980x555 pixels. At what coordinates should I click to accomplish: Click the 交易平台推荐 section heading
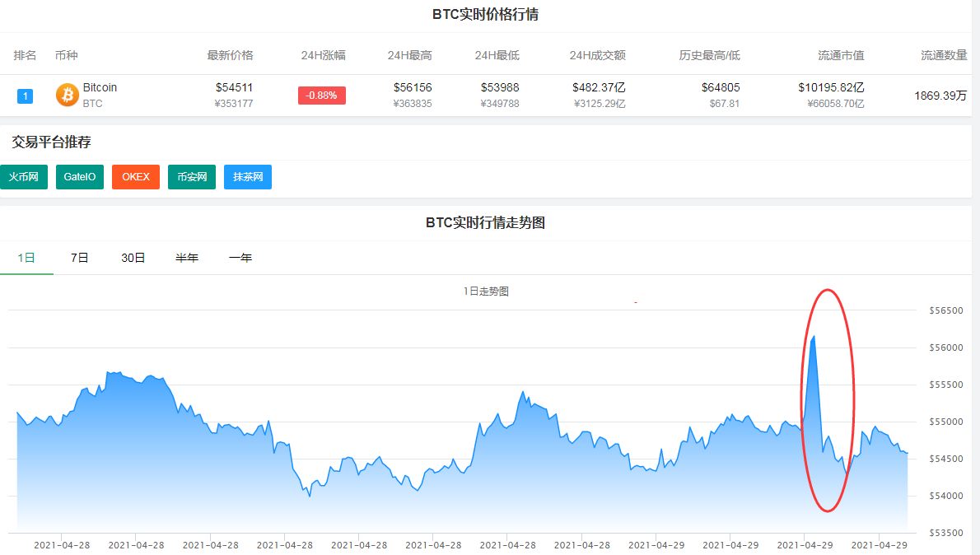pos(51,142)
